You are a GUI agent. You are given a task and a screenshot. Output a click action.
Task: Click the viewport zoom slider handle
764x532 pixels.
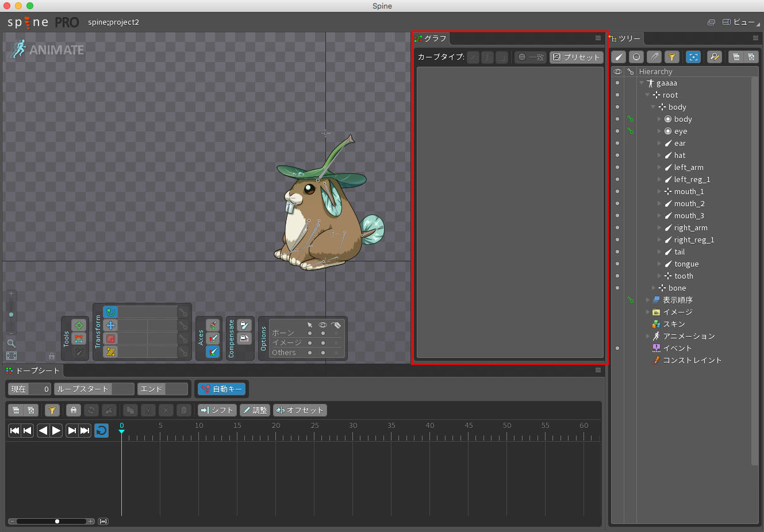[11, 314]
